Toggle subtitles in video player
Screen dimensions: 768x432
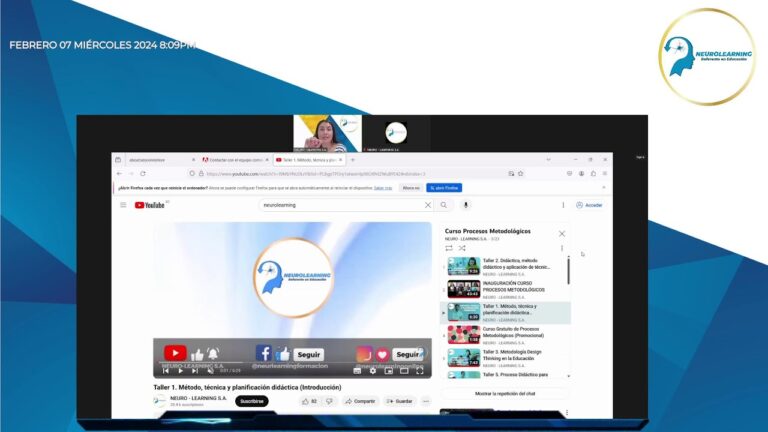click(x=357, y=371)
